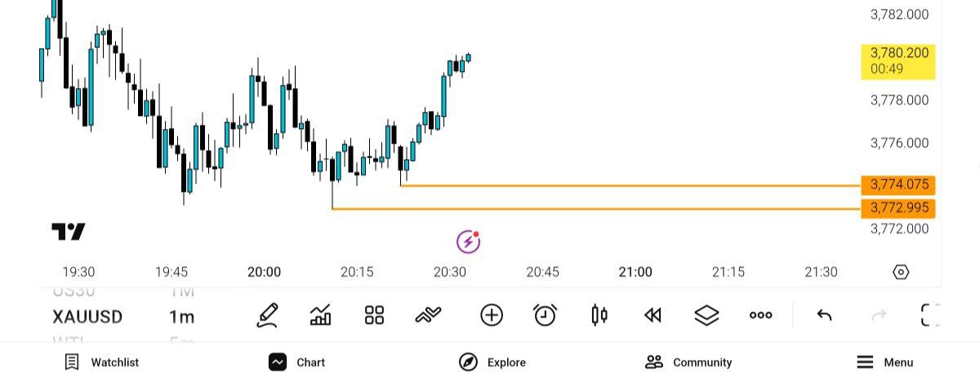Open the drawing tools pencil icon

[267, 315]
